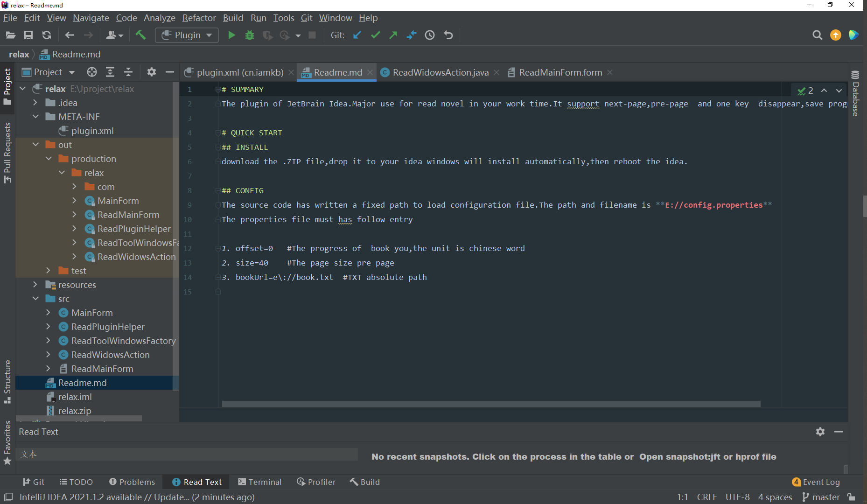
Task: Open the Pull Requests side panel
Action: coord(7,152)
